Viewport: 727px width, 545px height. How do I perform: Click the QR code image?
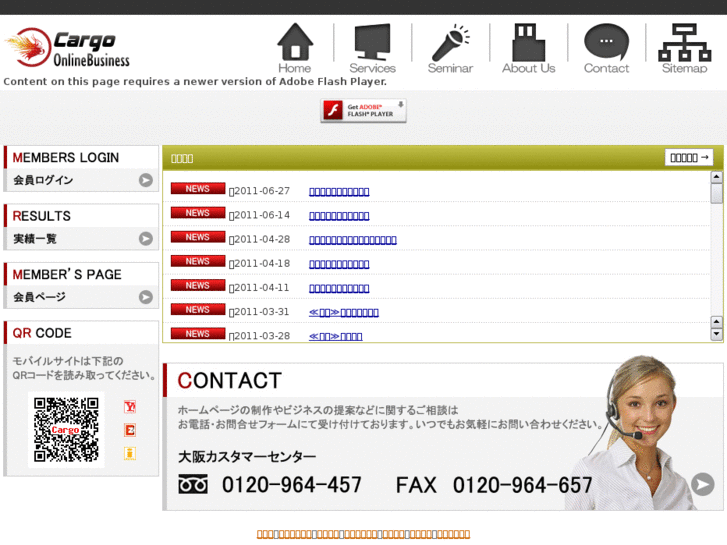coord(66,430)
